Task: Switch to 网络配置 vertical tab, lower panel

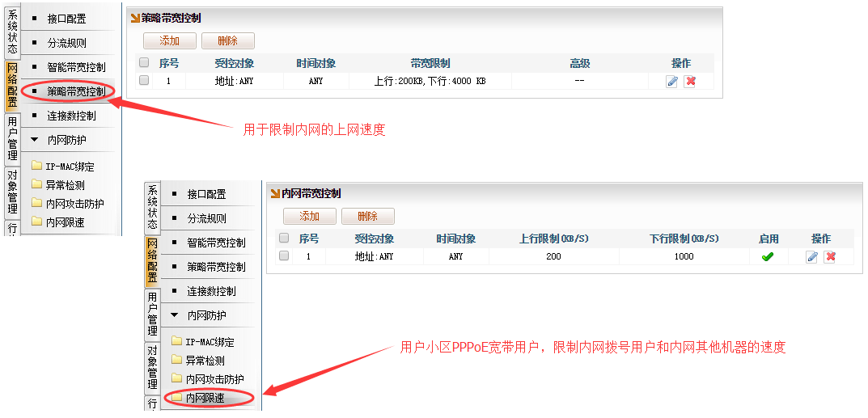Action: tap(152, 261)
